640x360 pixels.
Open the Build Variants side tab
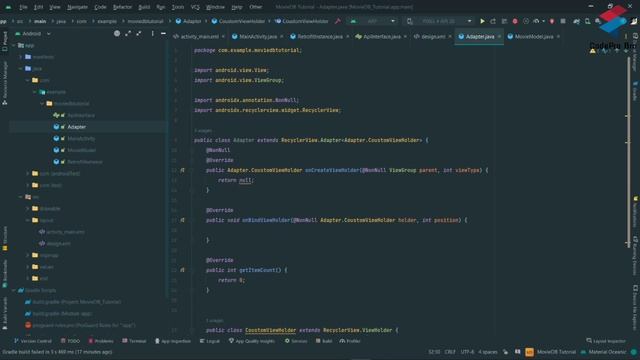[x=4, y=313]
